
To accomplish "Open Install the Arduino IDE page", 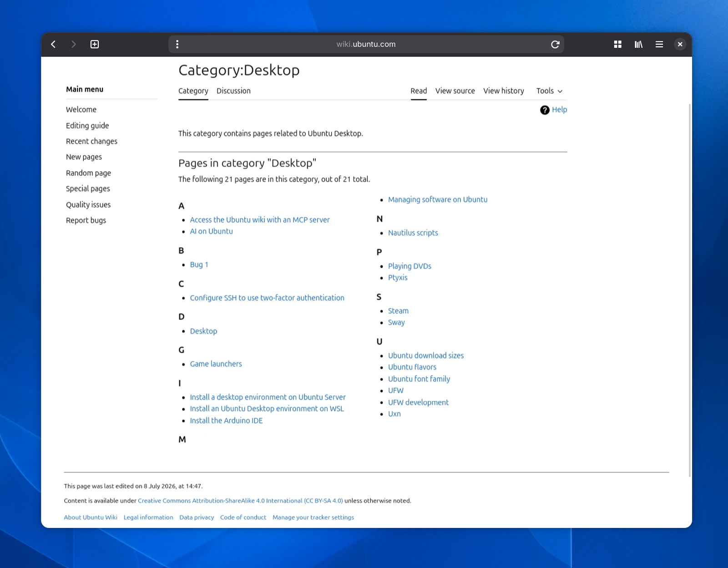I will 226,421.
